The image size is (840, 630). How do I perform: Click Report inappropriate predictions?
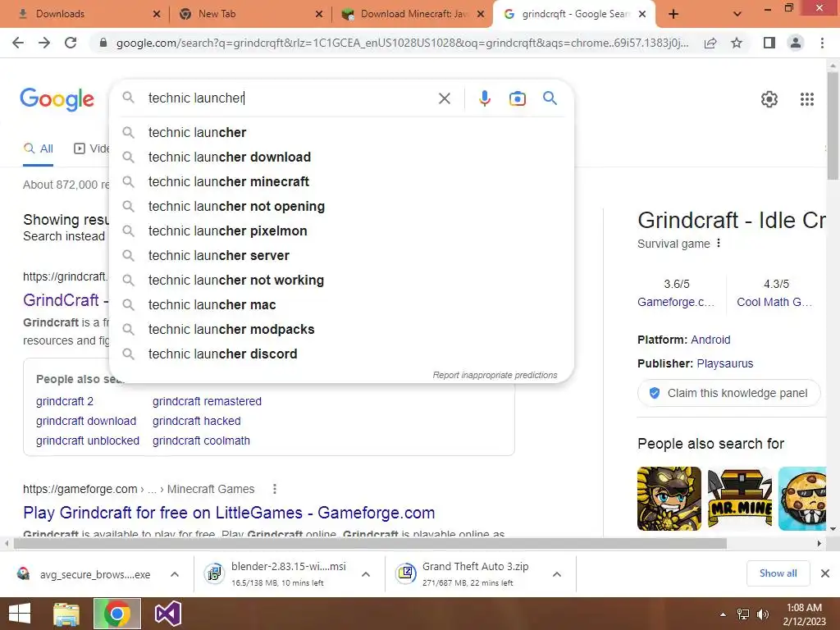coord(495,375)
